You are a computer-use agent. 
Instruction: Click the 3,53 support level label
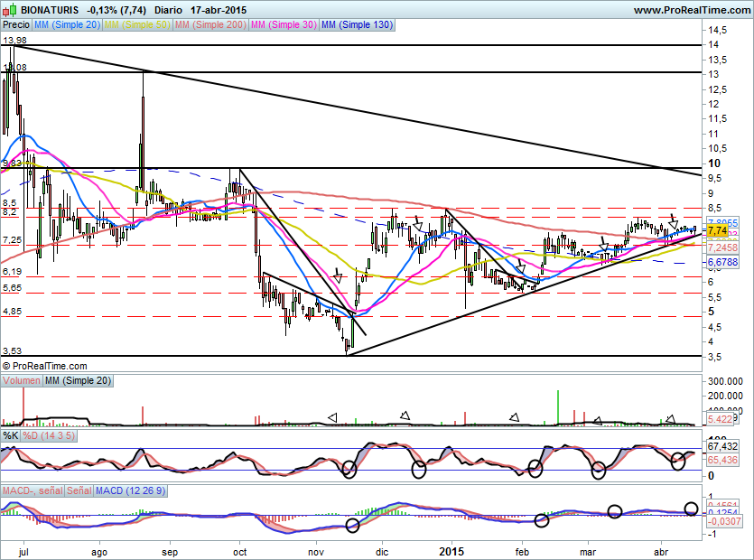point(12,351)
